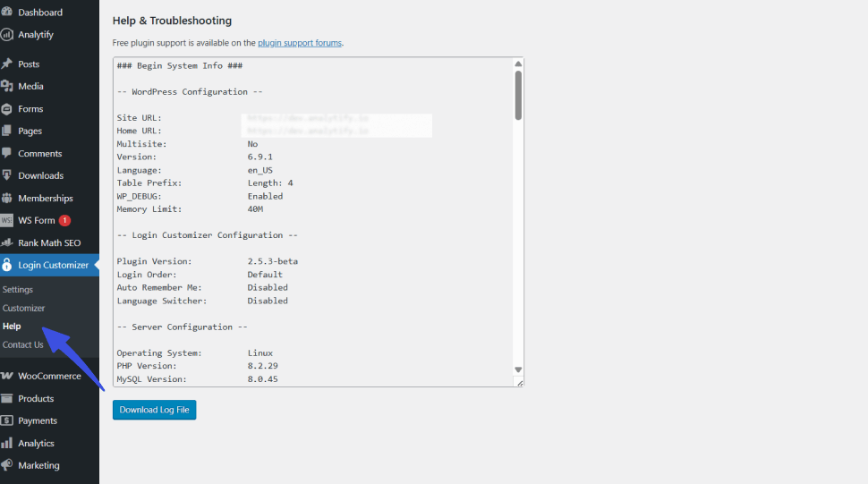
Task: Click the Download Log File button
Action: pos(155,410)
